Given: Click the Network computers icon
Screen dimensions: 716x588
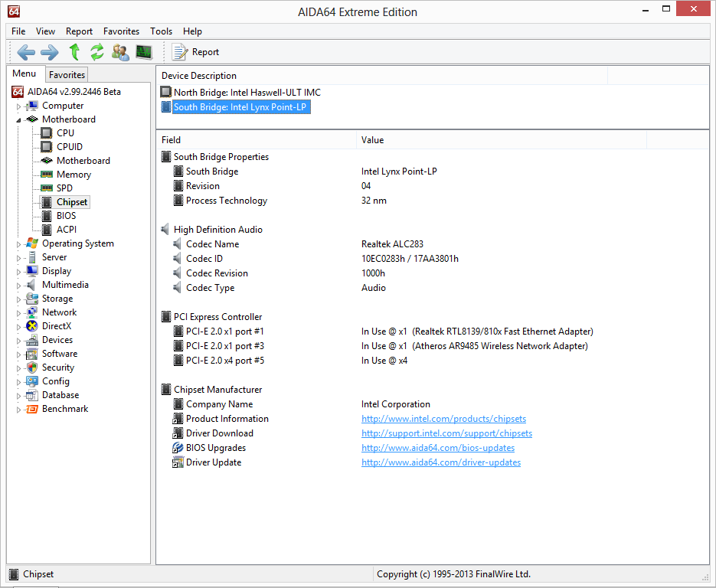Looking at the screenshot, I should (32, 312).
